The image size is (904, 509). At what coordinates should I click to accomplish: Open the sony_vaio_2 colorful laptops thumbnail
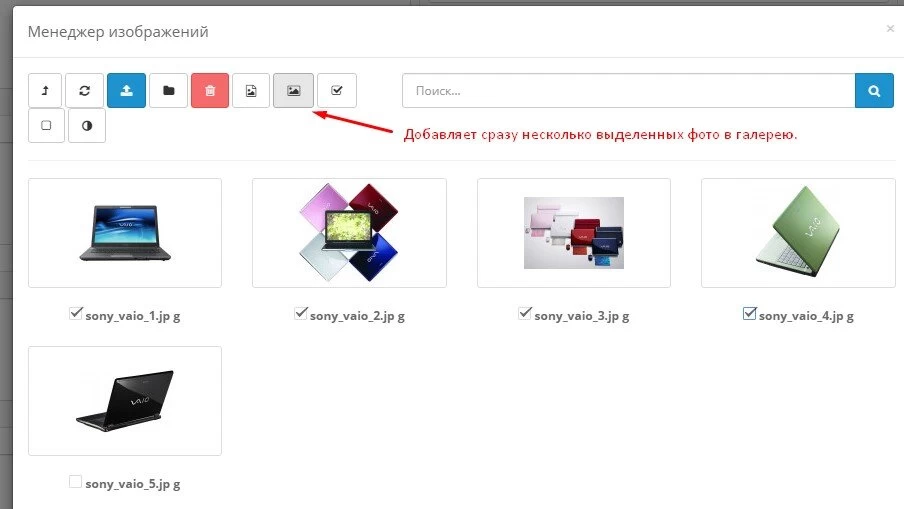pyautogui.click(x=349, y=233)
